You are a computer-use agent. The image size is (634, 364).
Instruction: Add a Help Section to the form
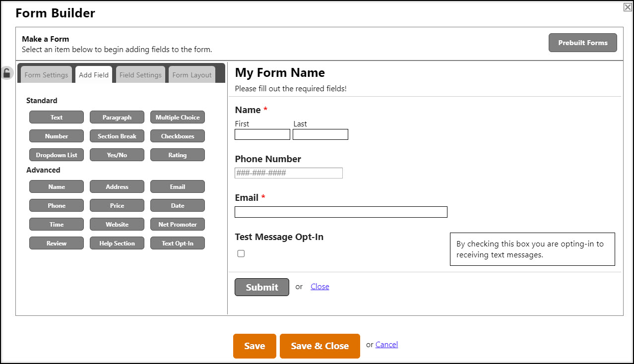coord(117,243)
